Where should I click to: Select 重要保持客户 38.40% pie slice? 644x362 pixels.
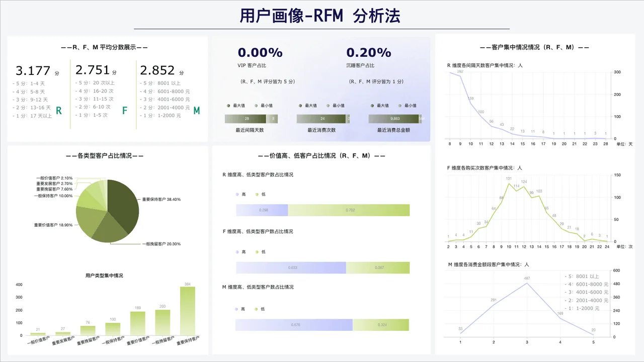tap(123, 203)
